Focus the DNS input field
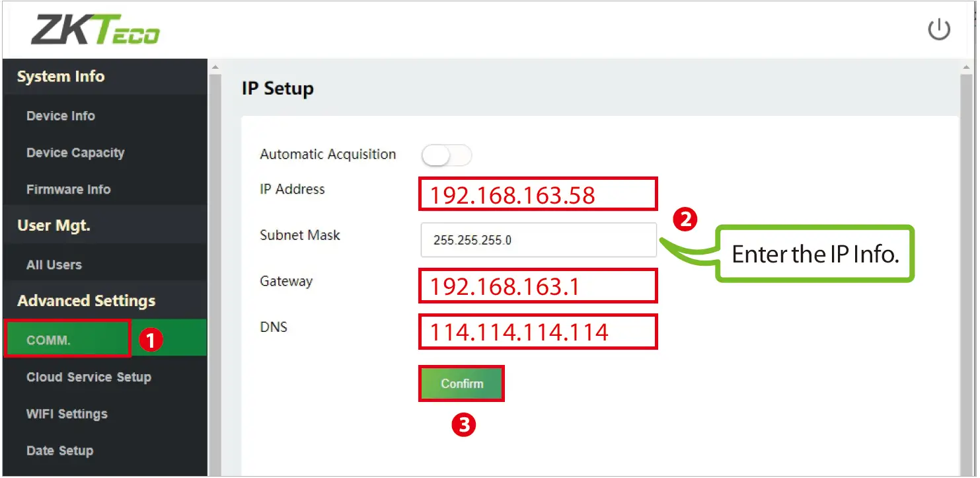This screenshot has height=478, width=980. click(538, 332)
